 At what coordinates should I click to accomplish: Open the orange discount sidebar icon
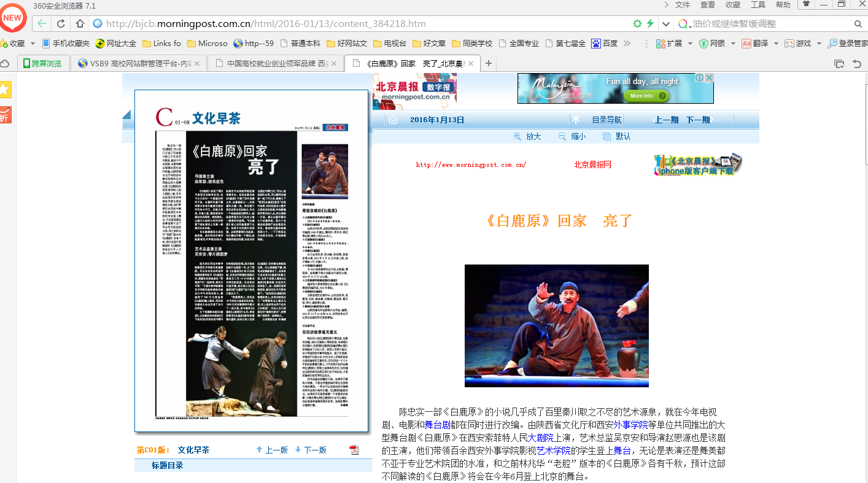point(6,115)
